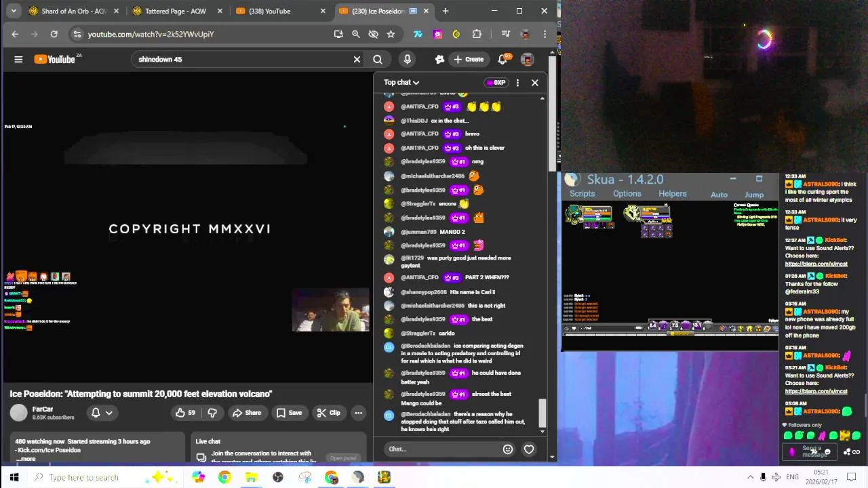Open the tab search dropdown arrow

click(14, 11)
